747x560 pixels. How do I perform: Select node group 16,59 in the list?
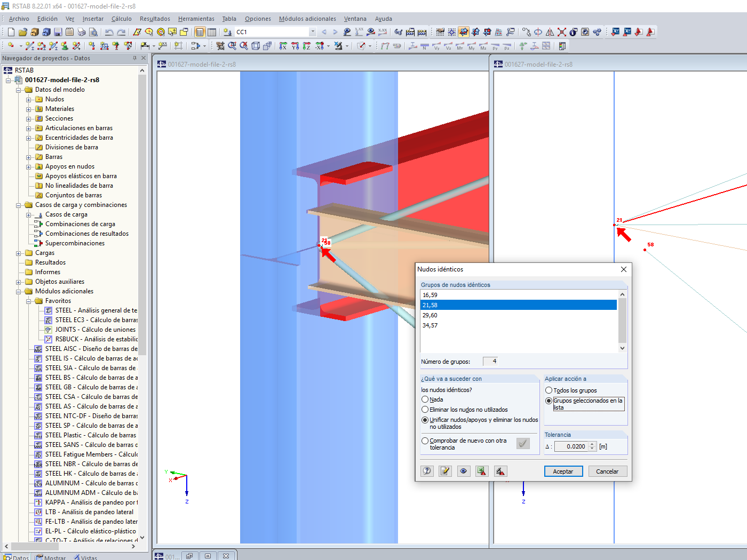click(519, 295)
